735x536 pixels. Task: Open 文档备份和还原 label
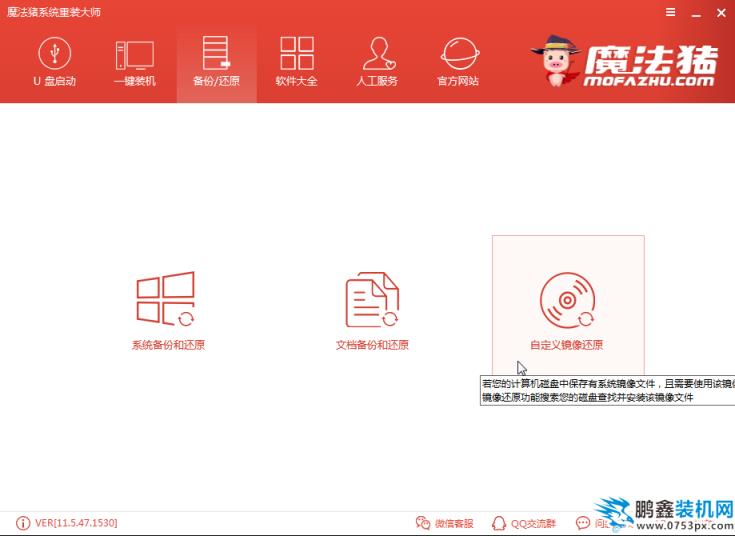(x=372, y=345)
